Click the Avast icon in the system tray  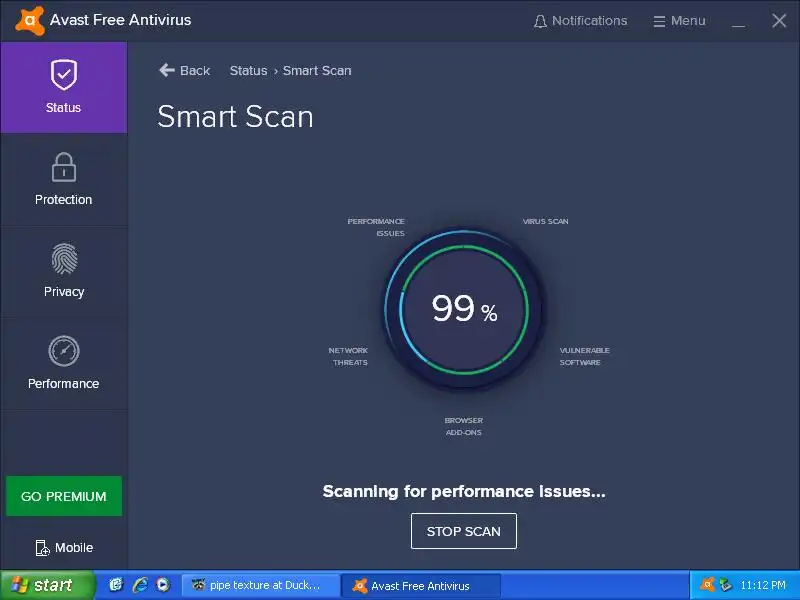click(x=707, y=585)
